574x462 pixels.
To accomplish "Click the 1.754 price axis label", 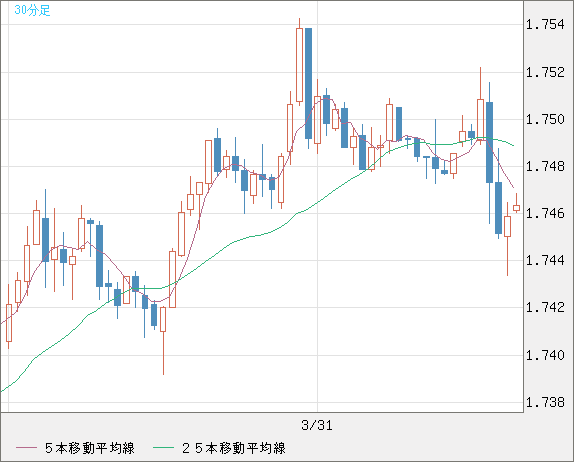I will (x=545, y=25).
